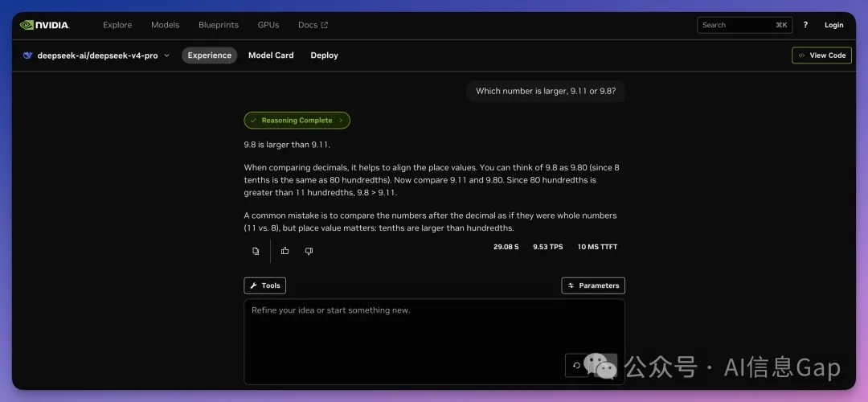The image size is (868, 402).
Task: Open the deepseek-v4-pro model dropdown
Action: [97, 55]
